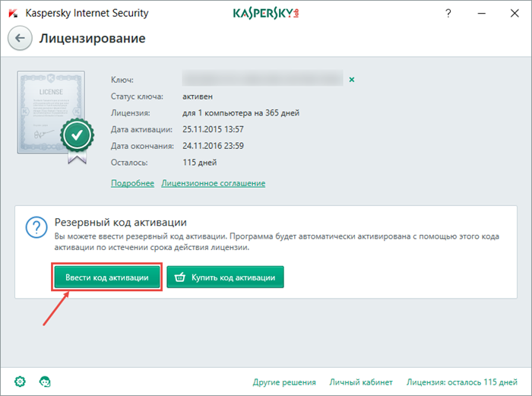This screenshot has height=396, width=532.
Task: Select text для 1 компьютера на 365 дней
Action: [x=241, y=113]
